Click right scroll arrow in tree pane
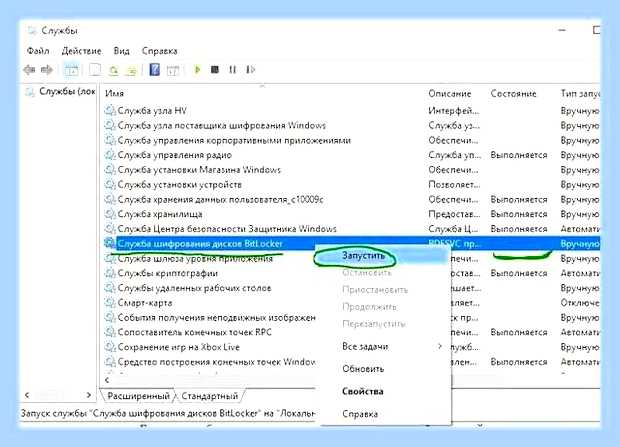The image size is (620, 447). 89,395
